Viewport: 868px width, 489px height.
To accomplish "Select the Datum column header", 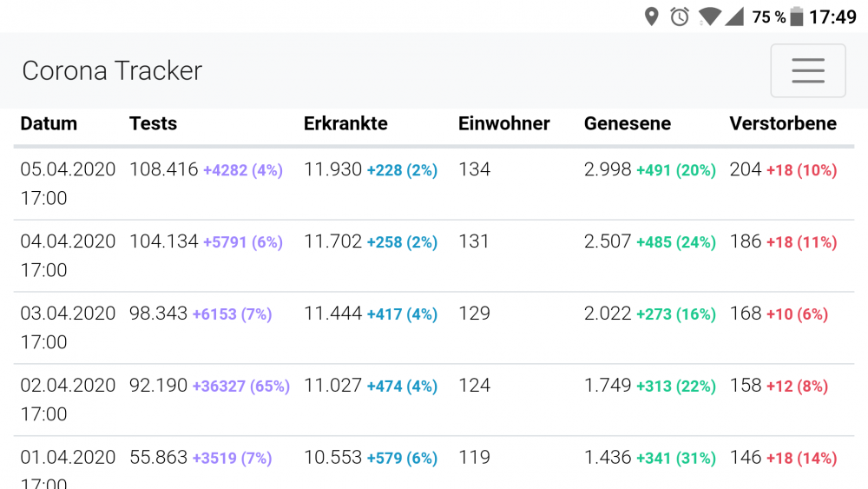I will click(x=49, y=123).
